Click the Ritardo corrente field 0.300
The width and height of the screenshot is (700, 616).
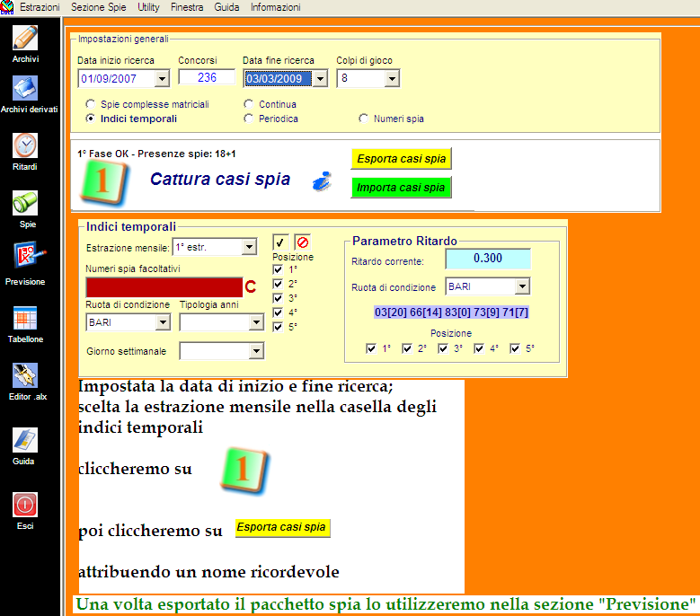(x=488, y=259)
